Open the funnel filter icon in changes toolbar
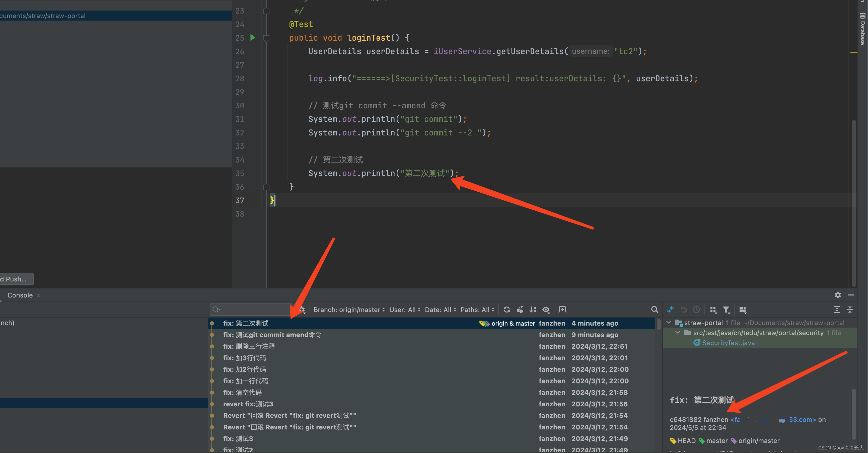This screenshot has width=868, height=453. coord(726,310)
